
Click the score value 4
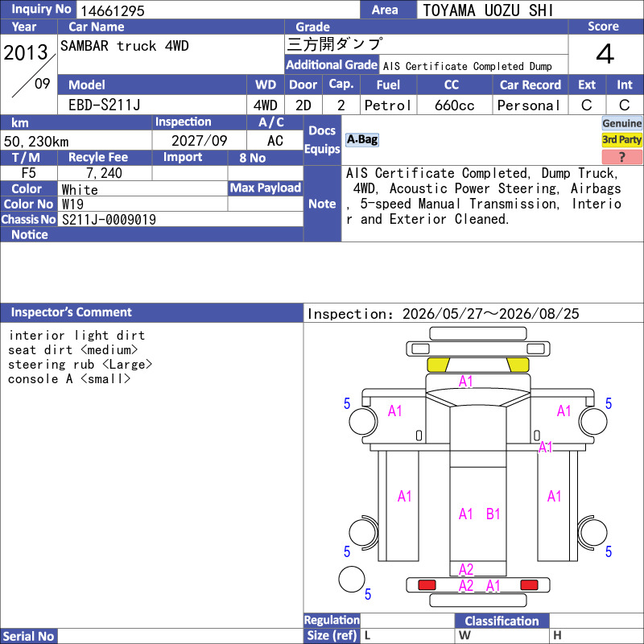point(605,54)
